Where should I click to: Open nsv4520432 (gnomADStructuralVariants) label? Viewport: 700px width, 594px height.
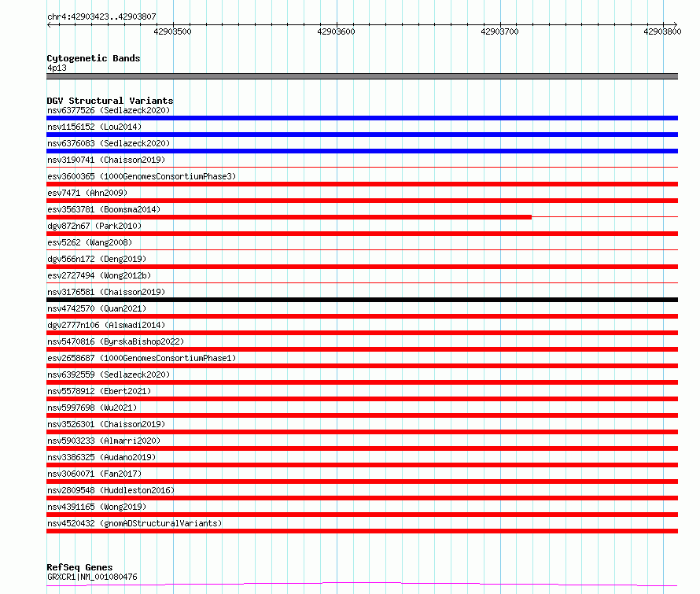134,523
